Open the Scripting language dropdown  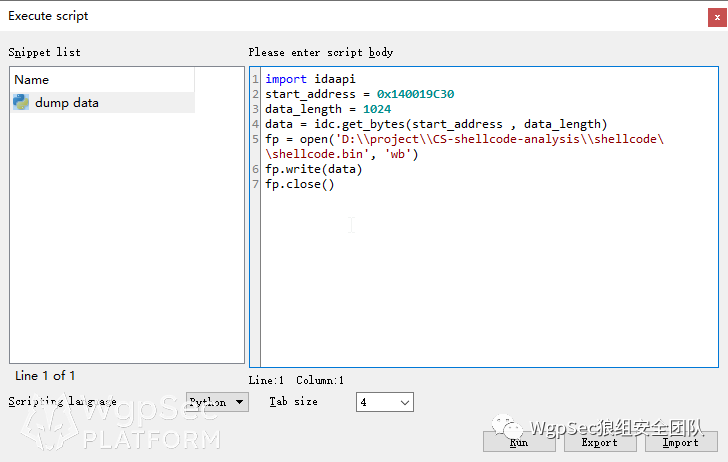tap(217, 402)
